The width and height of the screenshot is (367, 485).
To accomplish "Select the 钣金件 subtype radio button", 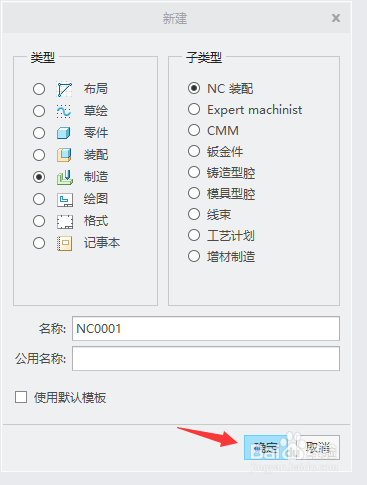I will (x=194, y=151).
